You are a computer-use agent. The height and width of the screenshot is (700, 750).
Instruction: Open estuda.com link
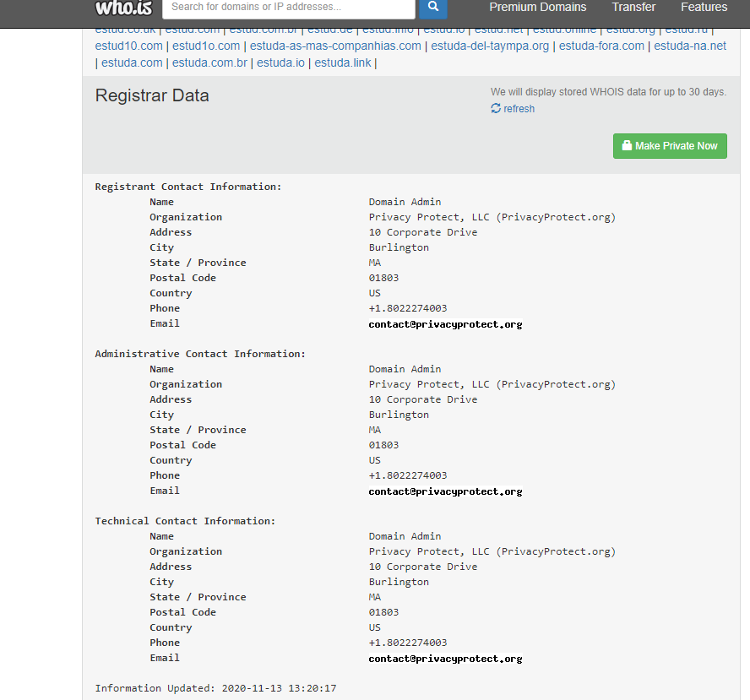[x=132, y=63]
